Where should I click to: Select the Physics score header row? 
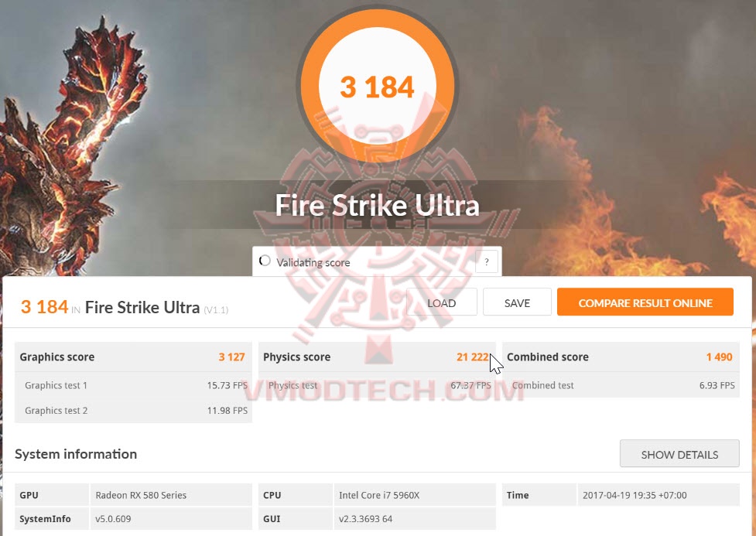(377, 357)
